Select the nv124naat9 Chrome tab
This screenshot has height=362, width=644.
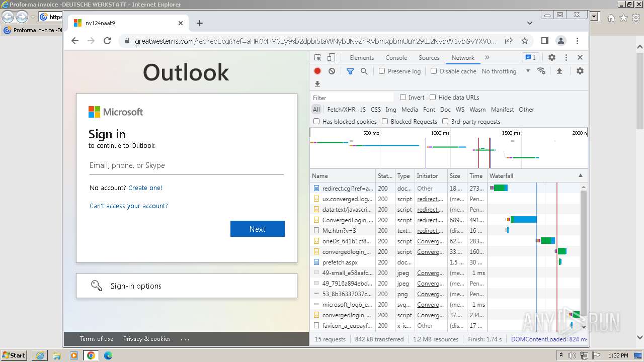point(128,23)
